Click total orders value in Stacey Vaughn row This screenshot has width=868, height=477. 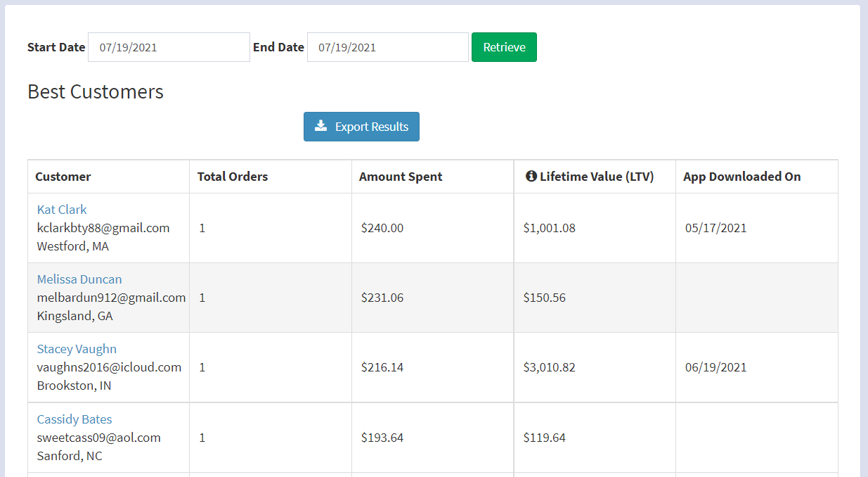point(202,367)
